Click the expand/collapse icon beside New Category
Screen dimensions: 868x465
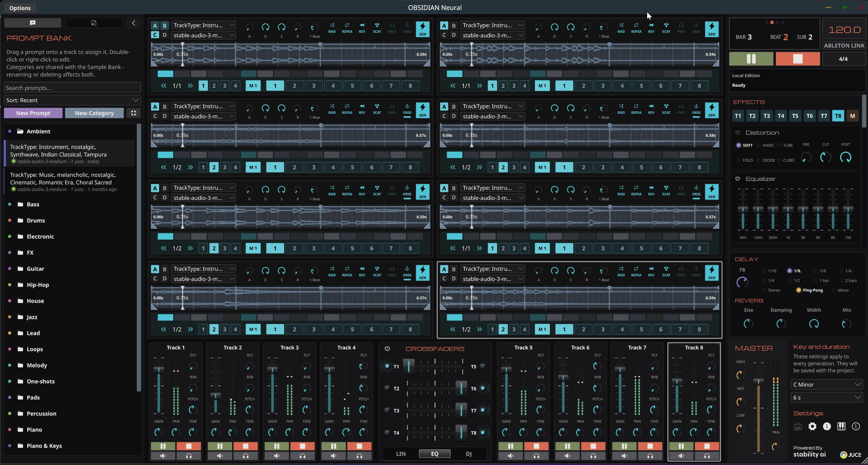(134, 113)
